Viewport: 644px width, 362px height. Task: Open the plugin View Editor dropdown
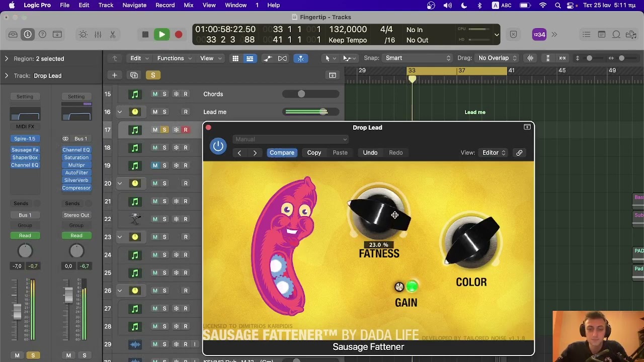point(494,153)
